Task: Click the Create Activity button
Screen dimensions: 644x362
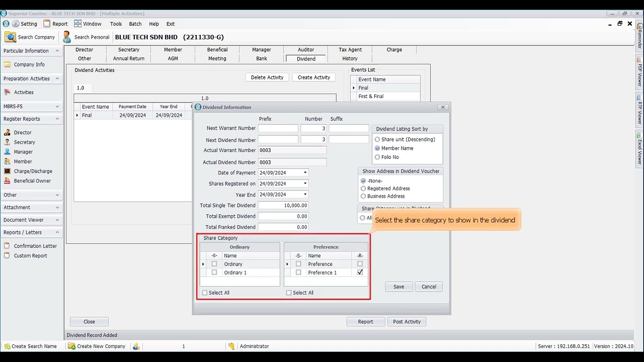Action: (314, 77)
